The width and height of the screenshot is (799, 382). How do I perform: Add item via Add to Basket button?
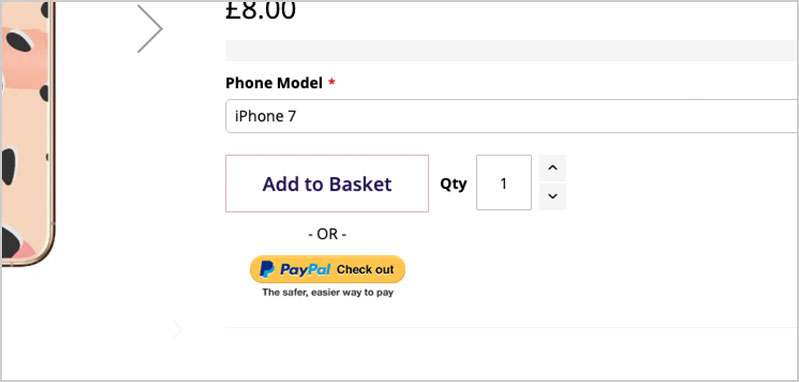(327, 183)
